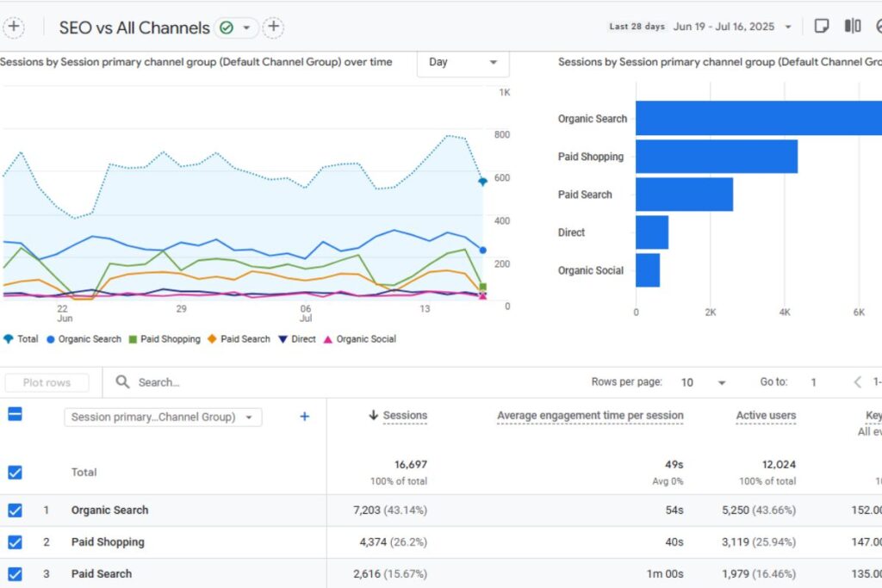Viewport: 882px width, 588px height.
Task: Toggle the Paid Search row checkbox
Action: (15, 573)
